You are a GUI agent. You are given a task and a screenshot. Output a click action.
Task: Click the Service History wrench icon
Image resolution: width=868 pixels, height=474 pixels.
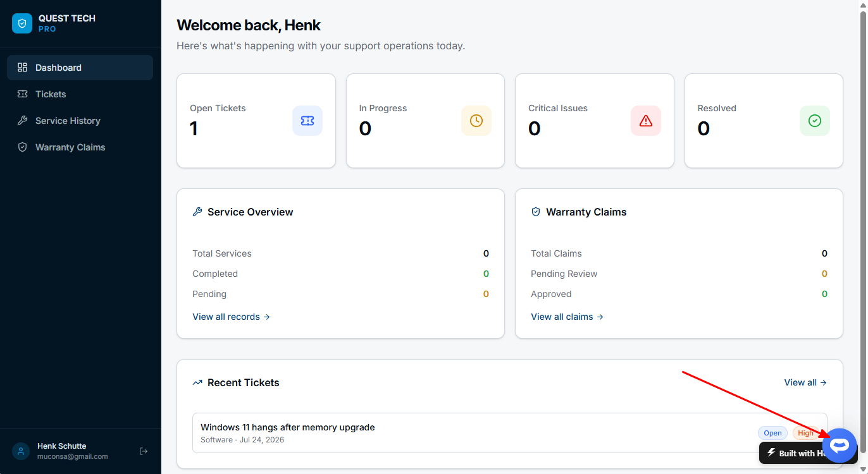23,121
